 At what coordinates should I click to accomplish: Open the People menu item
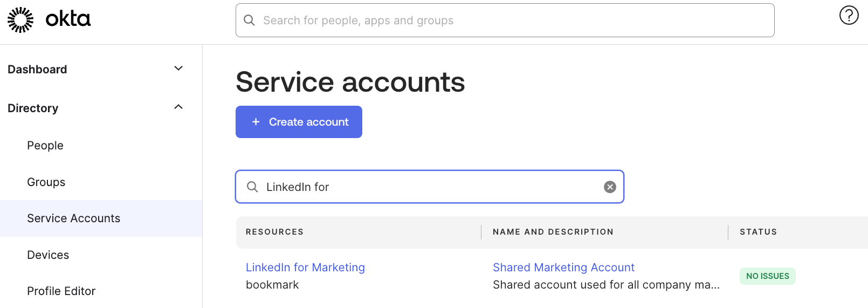[x=45, y=146]
